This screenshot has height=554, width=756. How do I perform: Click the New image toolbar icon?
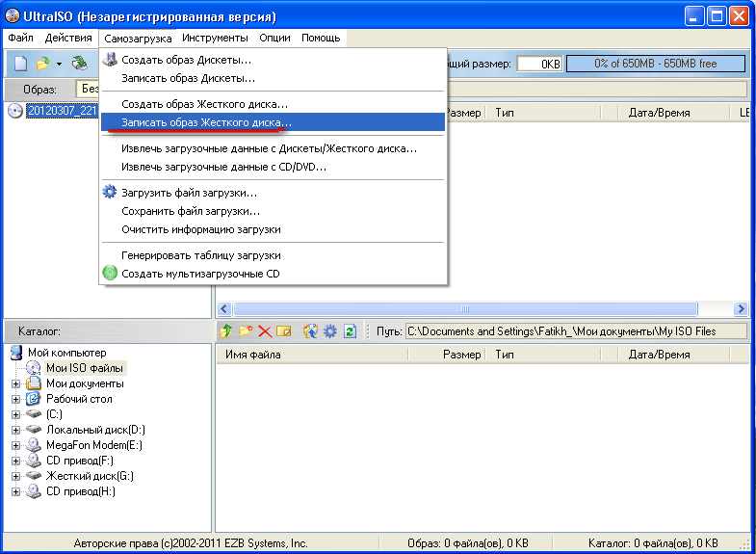(x=21, y=64)
